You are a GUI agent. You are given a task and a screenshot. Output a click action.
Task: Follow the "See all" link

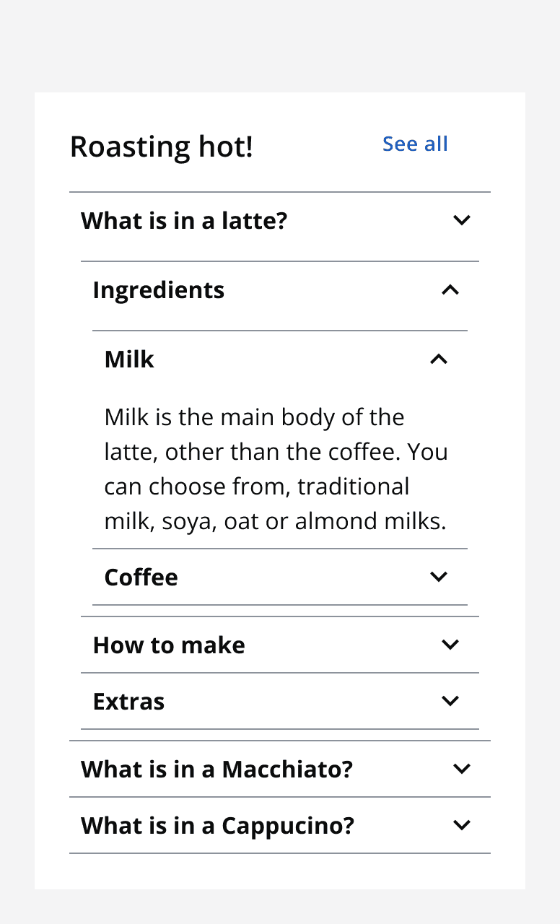pyautogui.click(x=415, y=144)
